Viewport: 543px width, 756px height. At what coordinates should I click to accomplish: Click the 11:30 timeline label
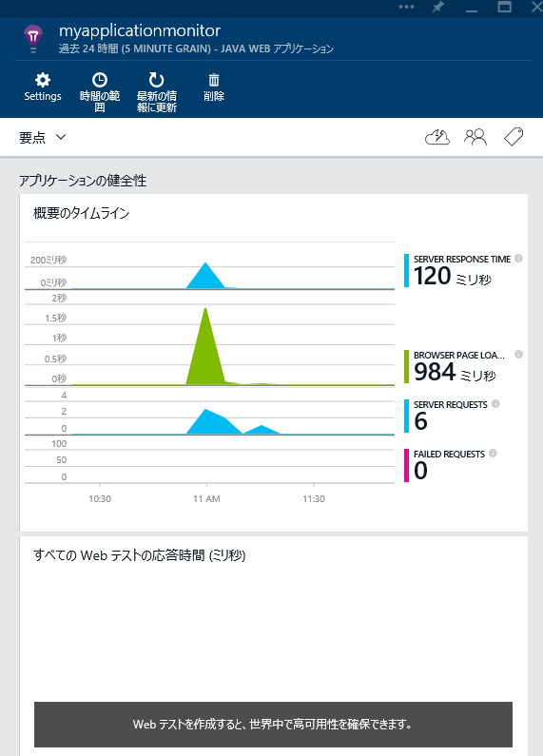(x=314, y=499)
